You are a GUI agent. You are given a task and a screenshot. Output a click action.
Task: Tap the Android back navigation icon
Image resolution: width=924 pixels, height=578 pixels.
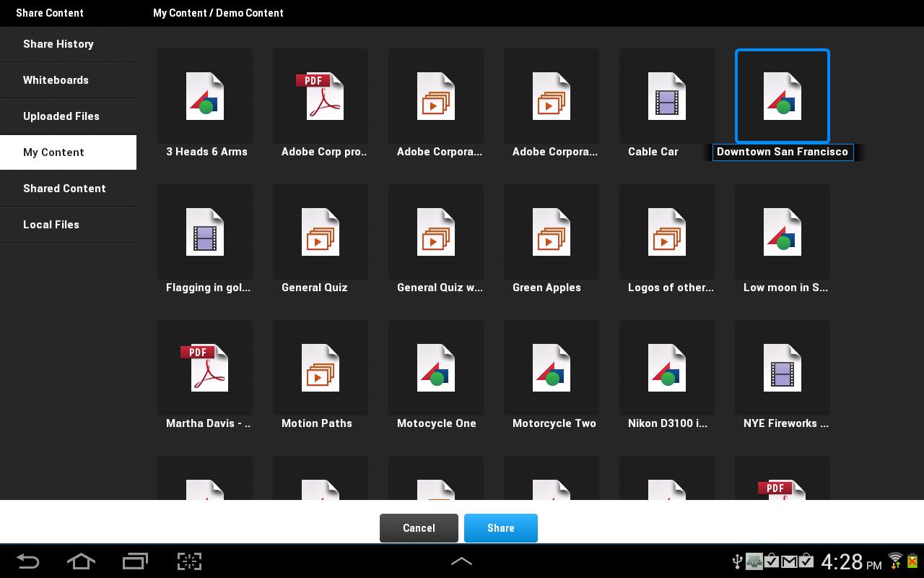[28, 561]
